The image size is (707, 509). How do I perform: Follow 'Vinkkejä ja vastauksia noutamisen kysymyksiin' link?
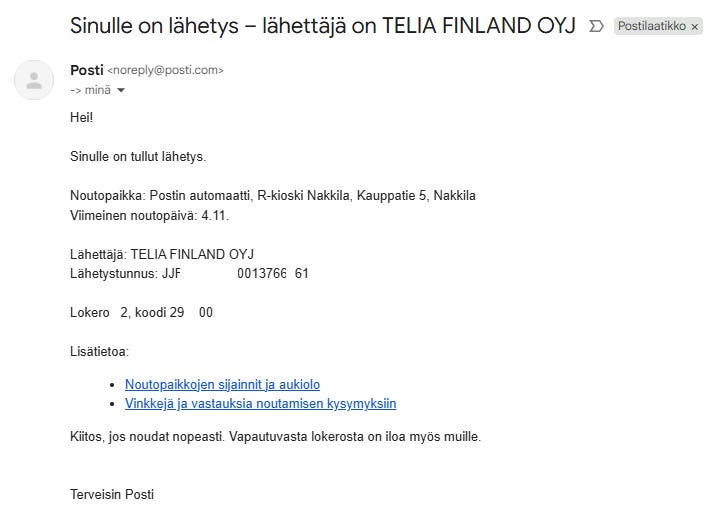(x=260, y=404)
